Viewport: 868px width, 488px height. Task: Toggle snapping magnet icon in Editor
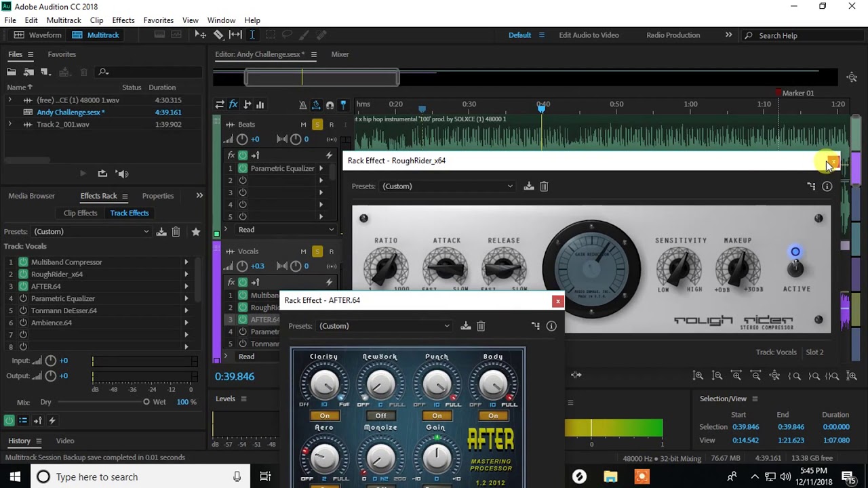[x=330, y=105]
